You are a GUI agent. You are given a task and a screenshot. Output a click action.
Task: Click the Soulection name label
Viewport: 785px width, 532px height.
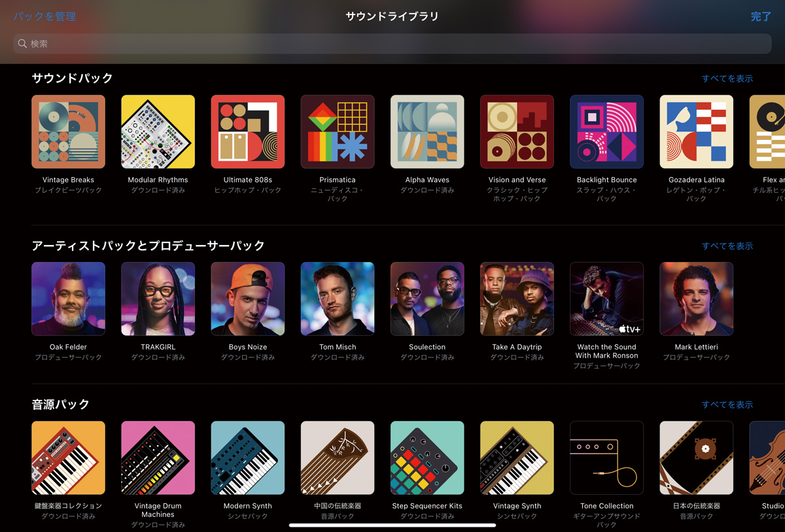(x=427, y=347)
